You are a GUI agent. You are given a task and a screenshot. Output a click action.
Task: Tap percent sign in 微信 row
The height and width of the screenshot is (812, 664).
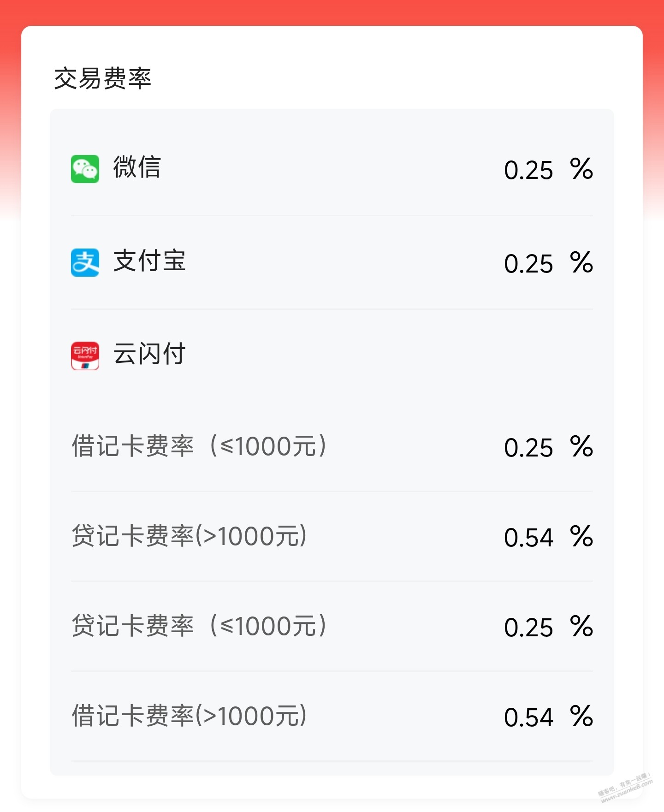point(581,169)
